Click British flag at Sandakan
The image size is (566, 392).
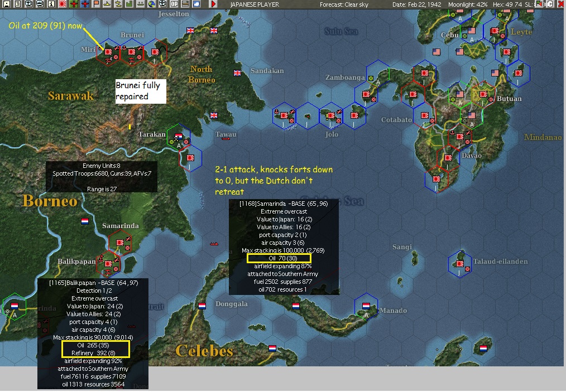pyautogui.click(x=237, y=73)
